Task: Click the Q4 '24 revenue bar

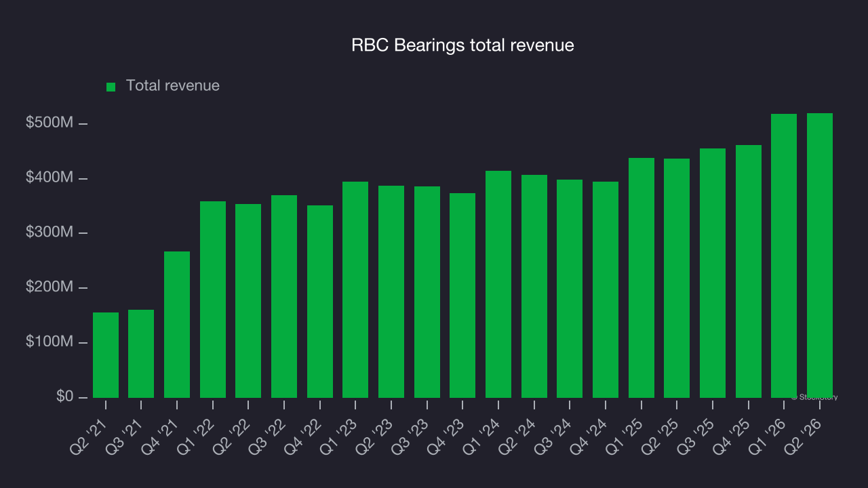Action: (606, 290)
